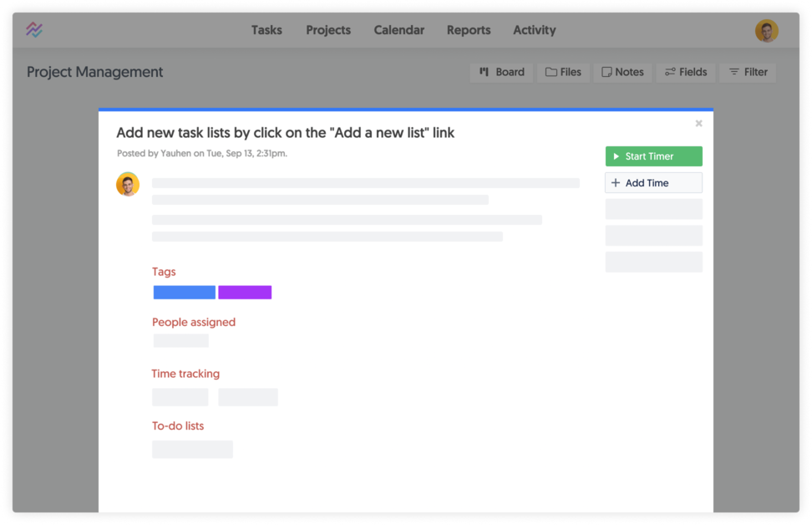
Task: View the Activity feed
Action: 534,30
